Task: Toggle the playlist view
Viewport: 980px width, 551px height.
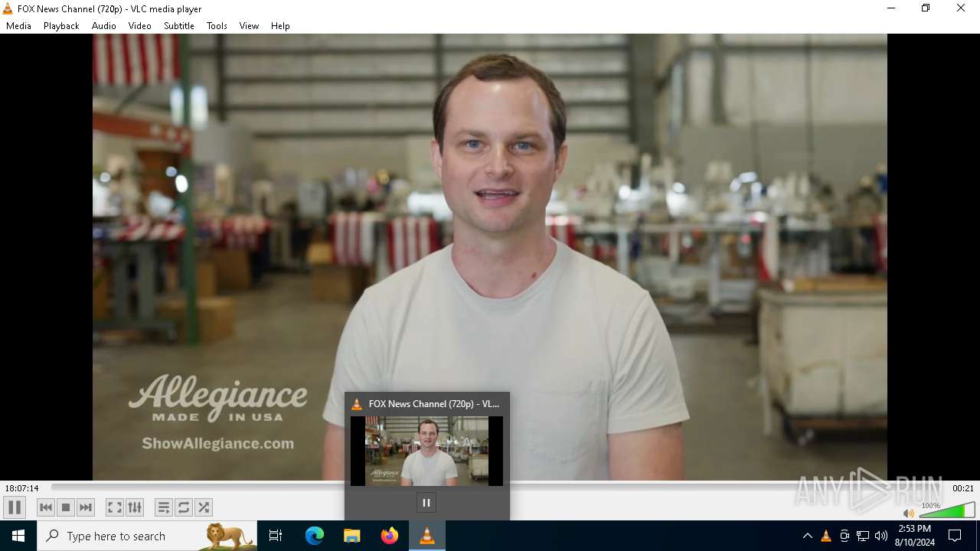Action: click(163, 507)
